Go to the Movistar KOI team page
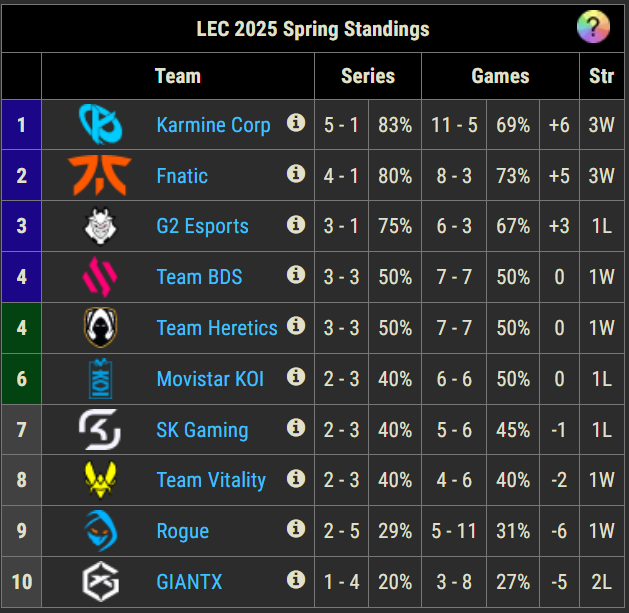This screenshot has height=613, width=629. 210,379
